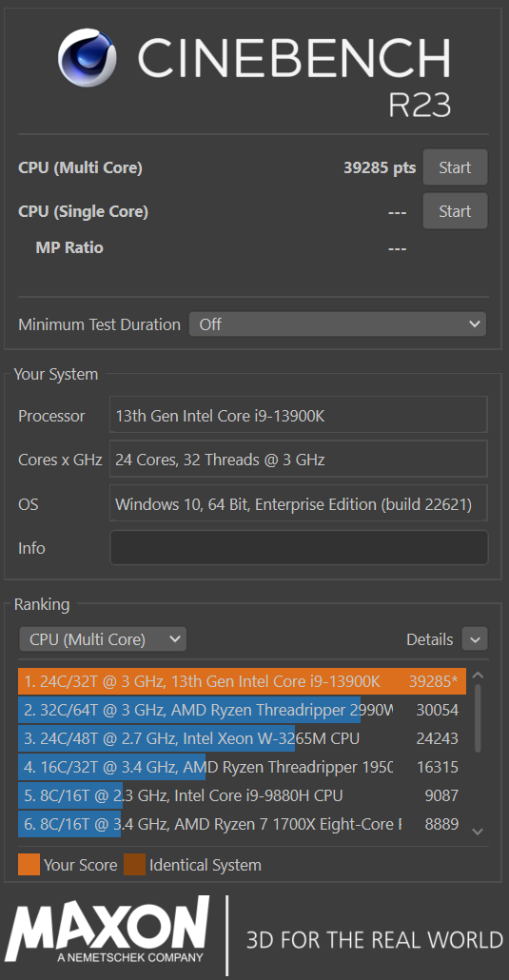The height and width of the screenshot is (980, 509).
Task: Open the Minimum Test Duration dropdown
Action: [338, 324]
